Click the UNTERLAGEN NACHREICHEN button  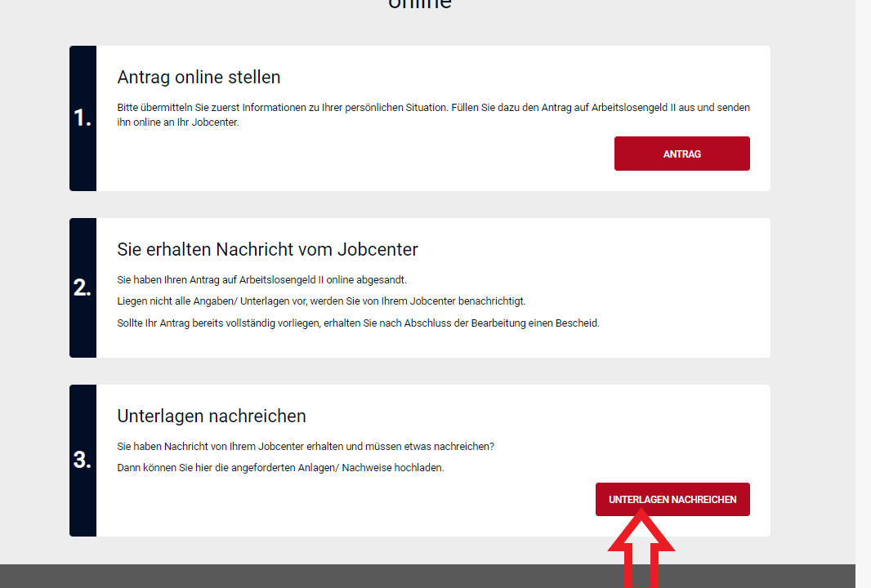tap(672, 499)
